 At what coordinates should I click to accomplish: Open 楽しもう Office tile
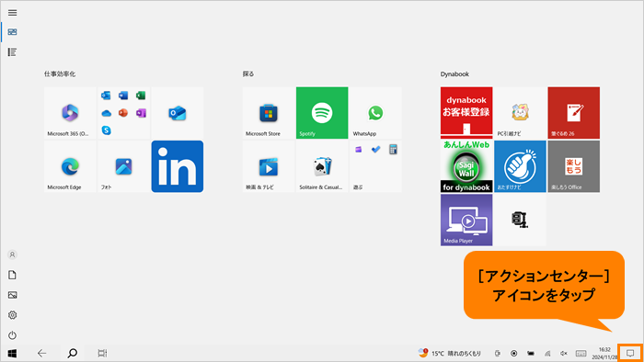coord(574,166)
